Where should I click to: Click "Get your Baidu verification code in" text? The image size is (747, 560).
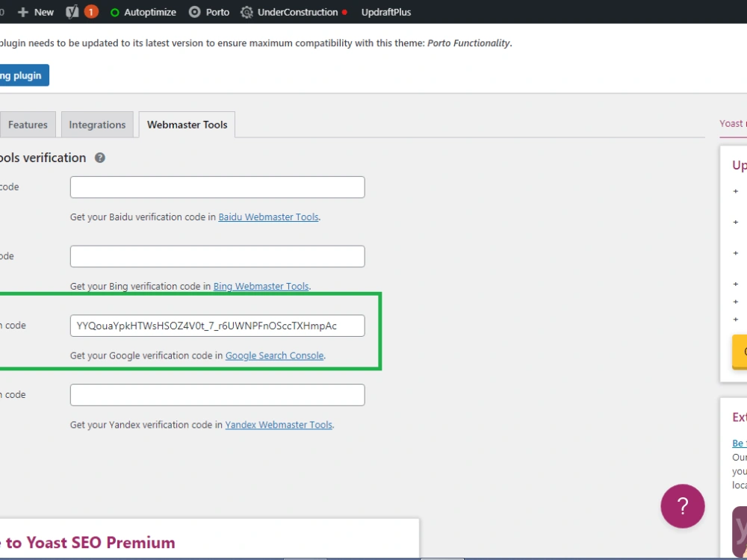(x=143, y=217)
